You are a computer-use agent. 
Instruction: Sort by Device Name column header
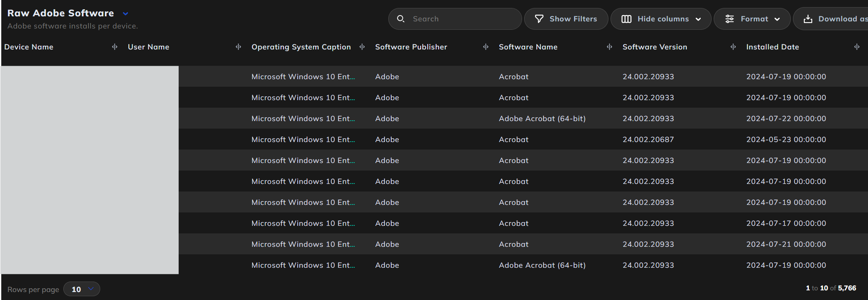[29, 47]
